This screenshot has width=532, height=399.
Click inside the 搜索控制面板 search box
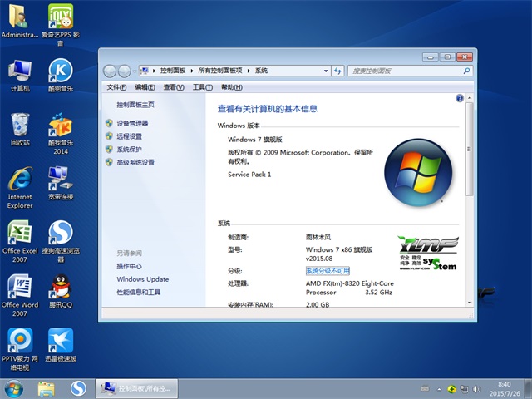pos(406,71)
